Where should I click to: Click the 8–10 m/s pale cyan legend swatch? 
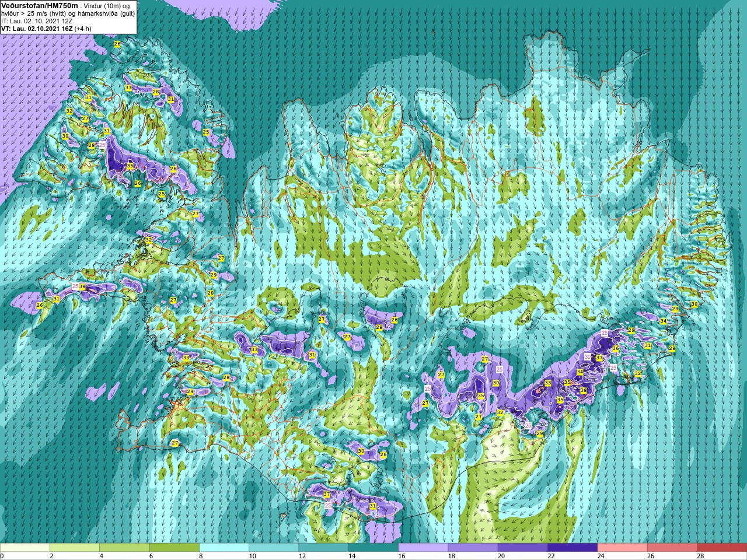click(224, 547)
